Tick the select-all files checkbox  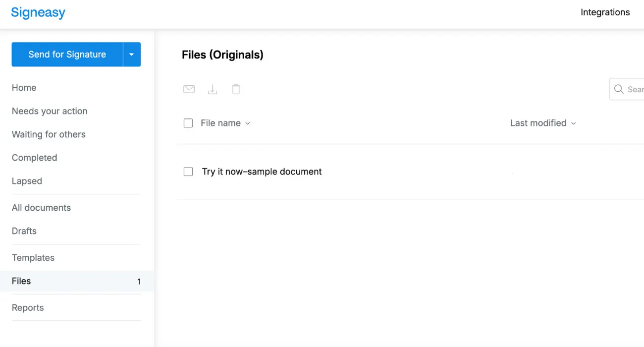click(x=188, y=123)
